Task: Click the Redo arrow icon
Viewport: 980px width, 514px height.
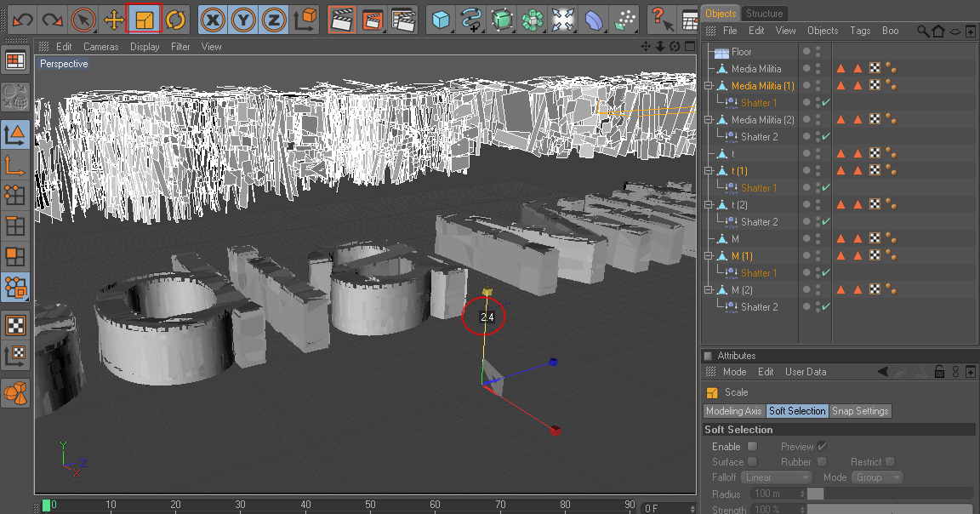Action: [x=53, y=20]
